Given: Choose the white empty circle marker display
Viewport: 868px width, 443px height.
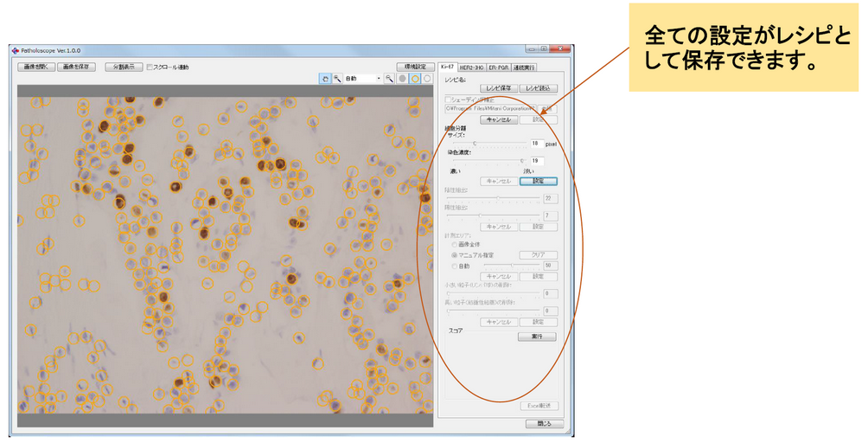Looking at the screenshot, I should click(427, 80).
